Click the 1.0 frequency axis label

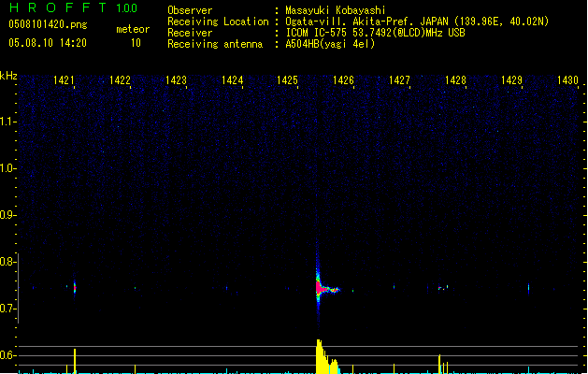pos(7,168)
